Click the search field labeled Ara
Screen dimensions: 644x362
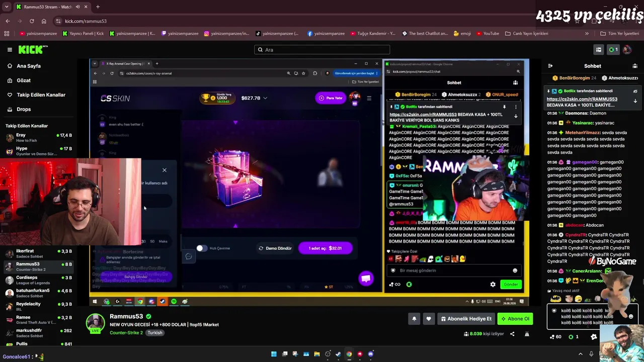pos(322,50)
